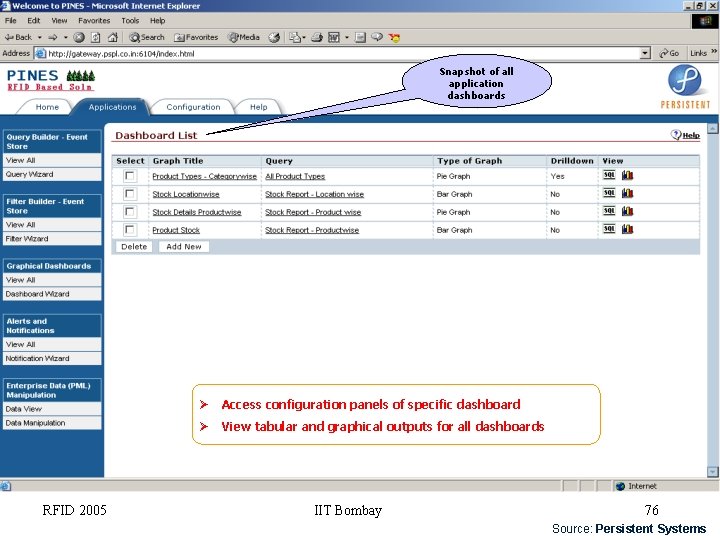This screenshot has height=540, width=720.
Task: Click the History toolbar icon
Action: click(x=274, y=37)
